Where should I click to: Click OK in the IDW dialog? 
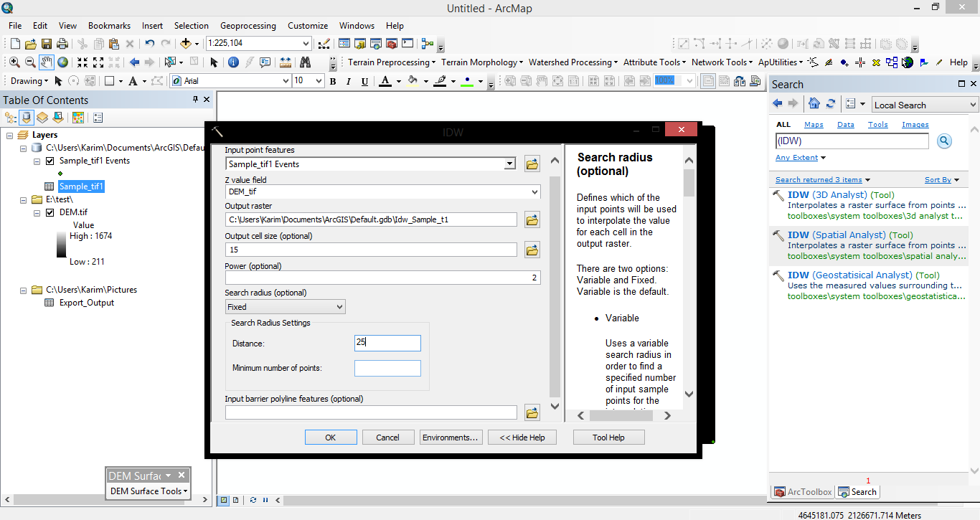tap(330, 438)
